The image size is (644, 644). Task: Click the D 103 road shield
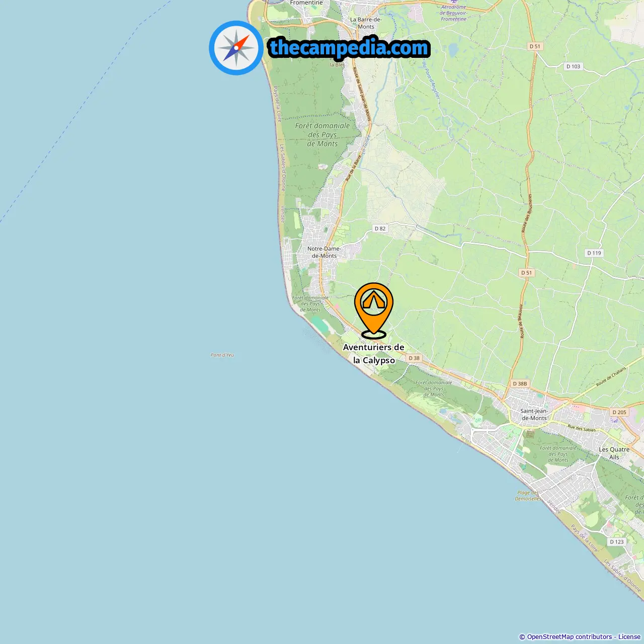573,66
